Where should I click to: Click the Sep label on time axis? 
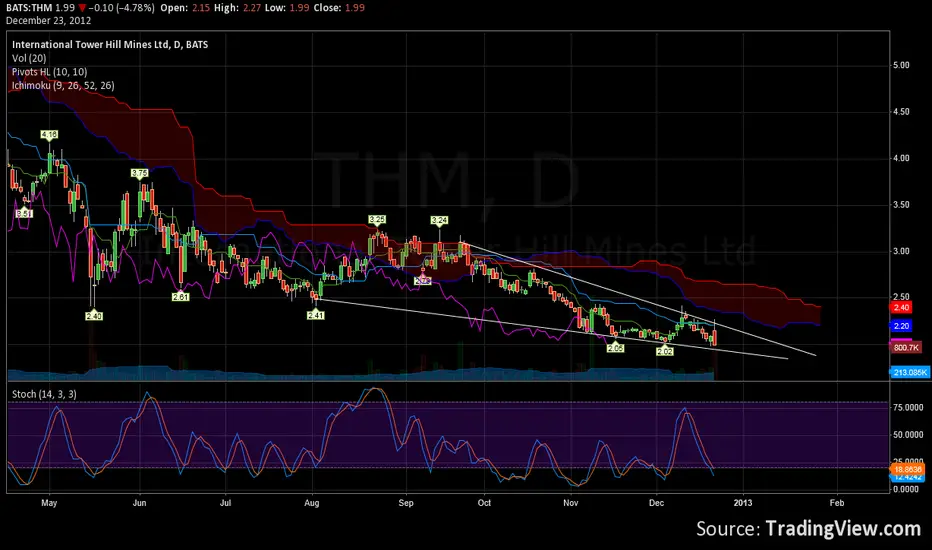pos(406,503)
